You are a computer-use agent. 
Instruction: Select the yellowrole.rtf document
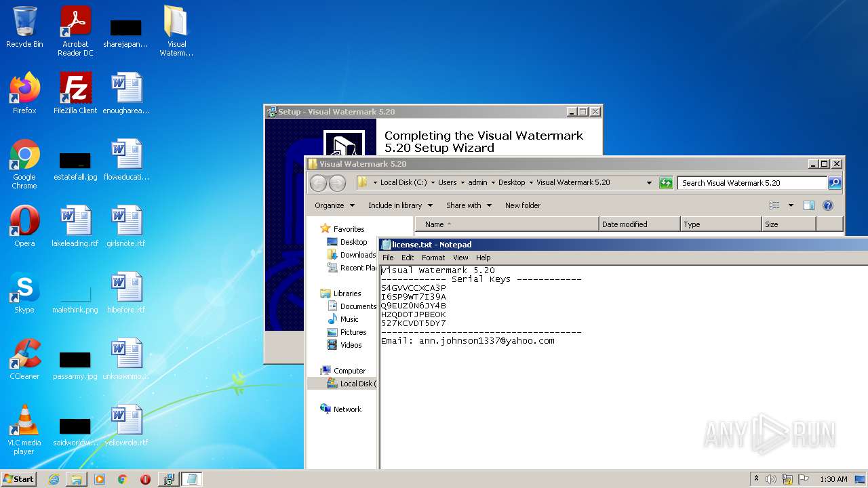point(126,426)
